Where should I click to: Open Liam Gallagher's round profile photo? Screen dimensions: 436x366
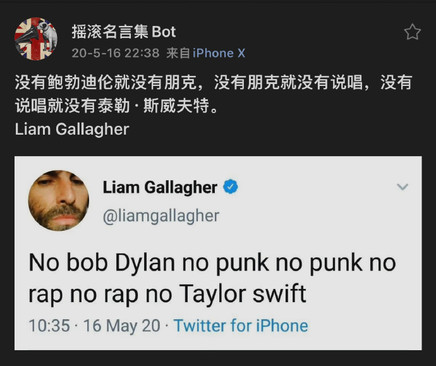(x=59, y=201)
